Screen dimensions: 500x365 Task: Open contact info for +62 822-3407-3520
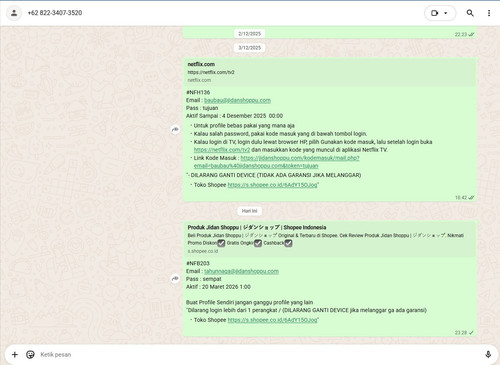click(55, 13)
